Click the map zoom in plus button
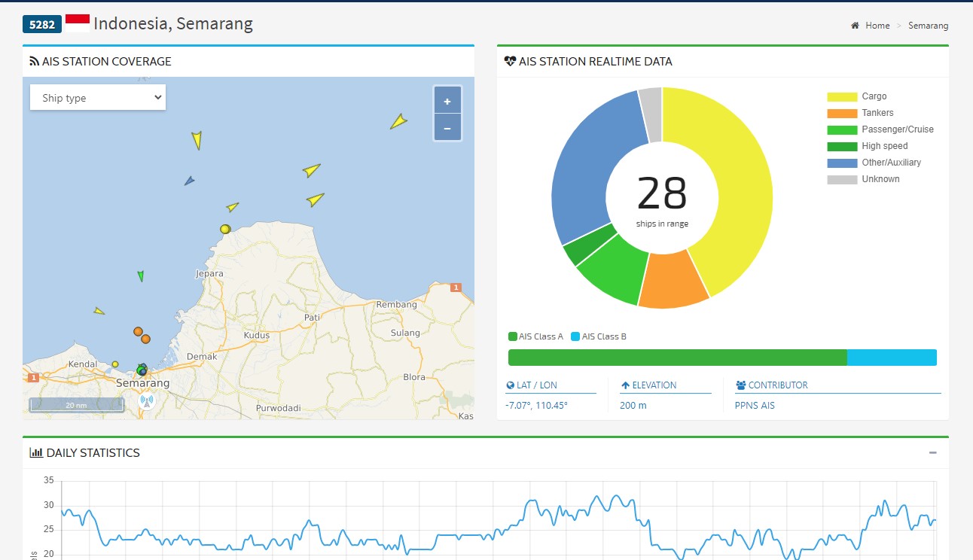This screenshot has height=560, width=973. pos(447,101)
